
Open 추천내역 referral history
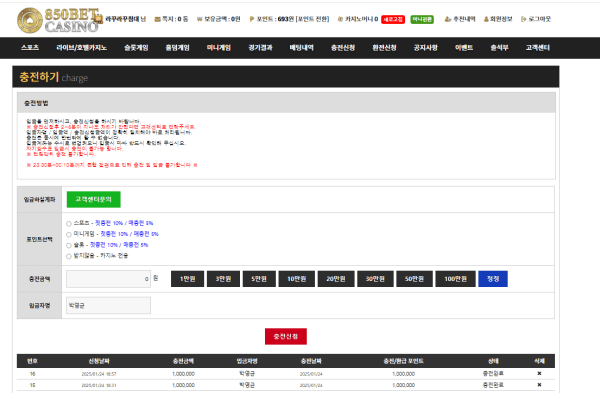tap(460, 19)
